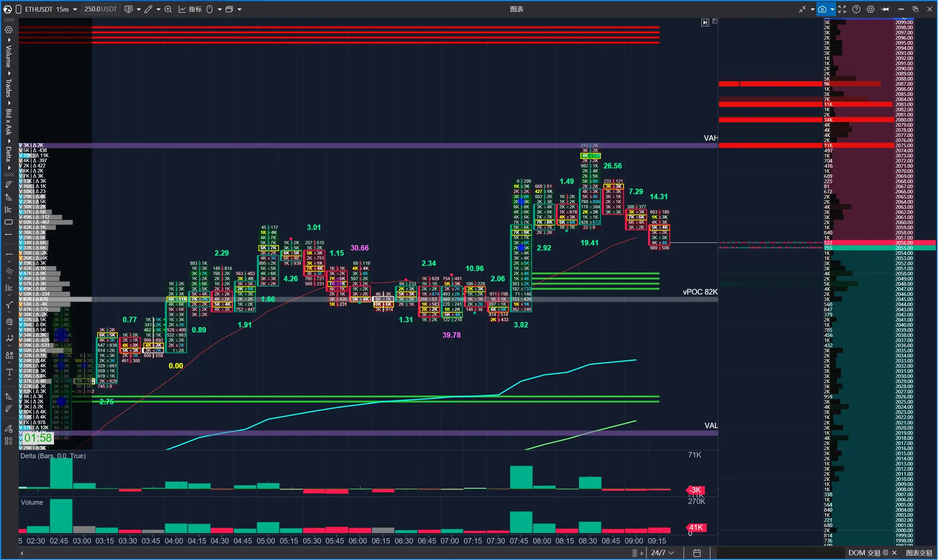Toggle the pin window on top icon
This screenshot has width=938, height=560.
885,10
